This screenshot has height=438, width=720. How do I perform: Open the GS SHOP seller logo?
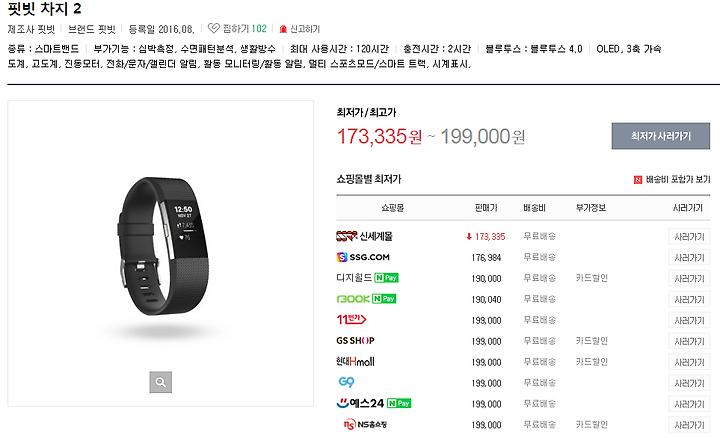click(355, 341)
